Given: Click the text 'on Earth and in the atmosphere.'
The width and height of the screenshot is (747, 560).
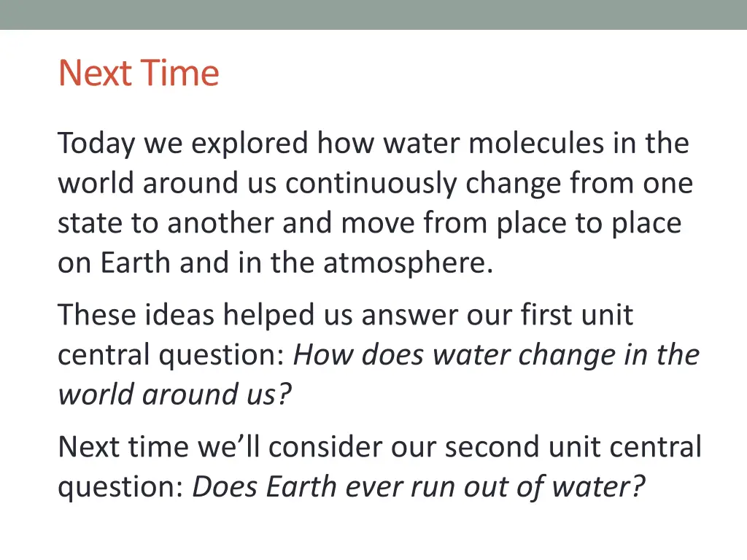Looking at the screenshot, I should point(275,262).
